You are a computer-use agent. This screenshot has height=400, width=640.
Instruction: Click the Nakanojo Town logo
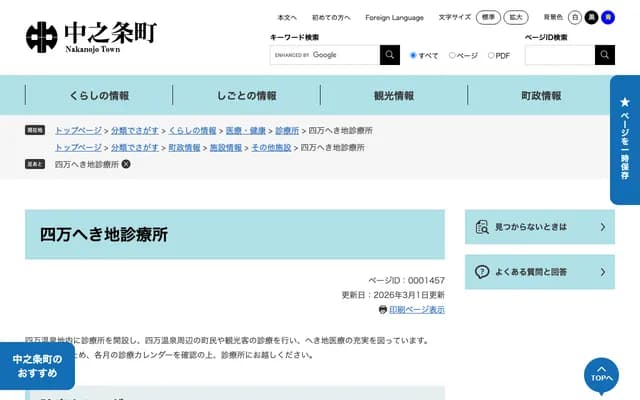pos(90,37)
